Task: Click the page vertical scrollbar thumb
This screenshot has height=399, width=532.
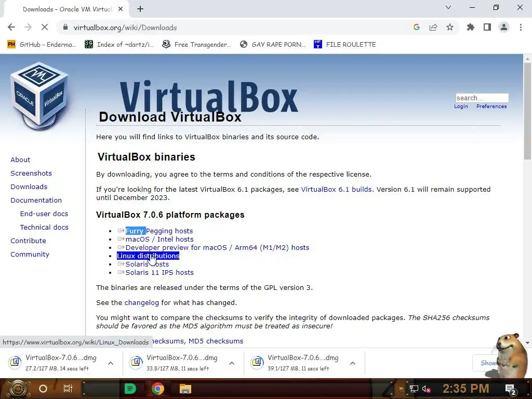Action: (527, 111)
